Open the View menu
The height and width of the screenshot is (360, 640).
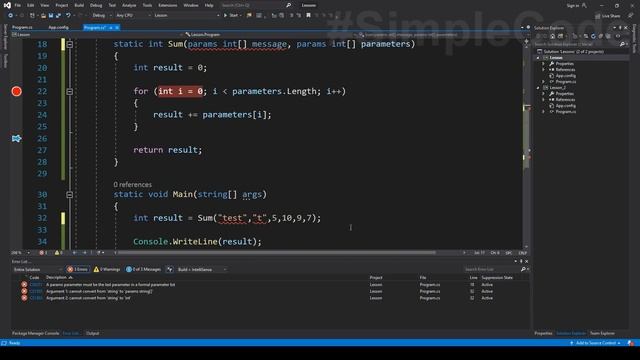(44, 5)
